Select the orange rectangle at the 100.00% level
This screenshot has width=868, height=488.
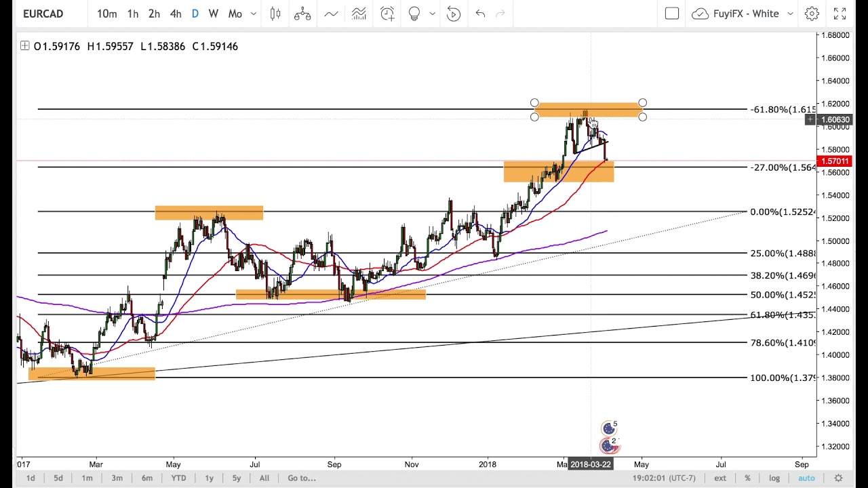pyautogui.click(x=92, y=373)
